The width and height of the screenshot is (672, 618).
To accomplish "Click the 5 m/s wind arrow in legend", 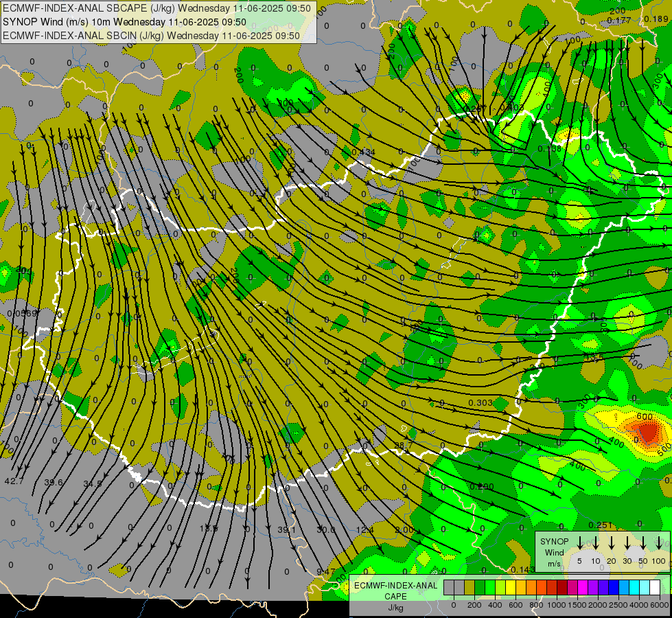I will (x=579, y=542).
